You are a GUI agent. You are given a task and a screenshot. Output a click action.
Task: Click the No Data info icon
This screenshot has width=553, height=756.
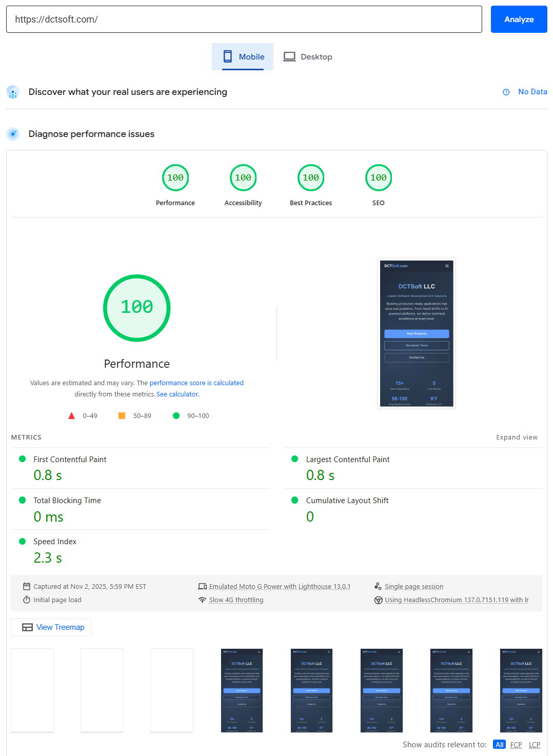506,92
